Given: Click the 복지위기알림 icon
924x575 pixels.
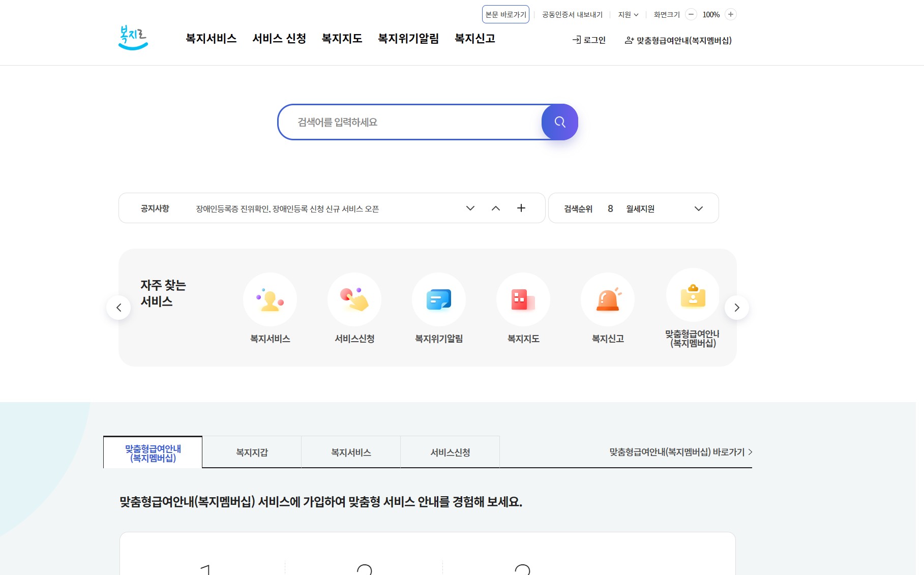Looking at the screenshot, I should pyautogui.click(x=438, y=299).
